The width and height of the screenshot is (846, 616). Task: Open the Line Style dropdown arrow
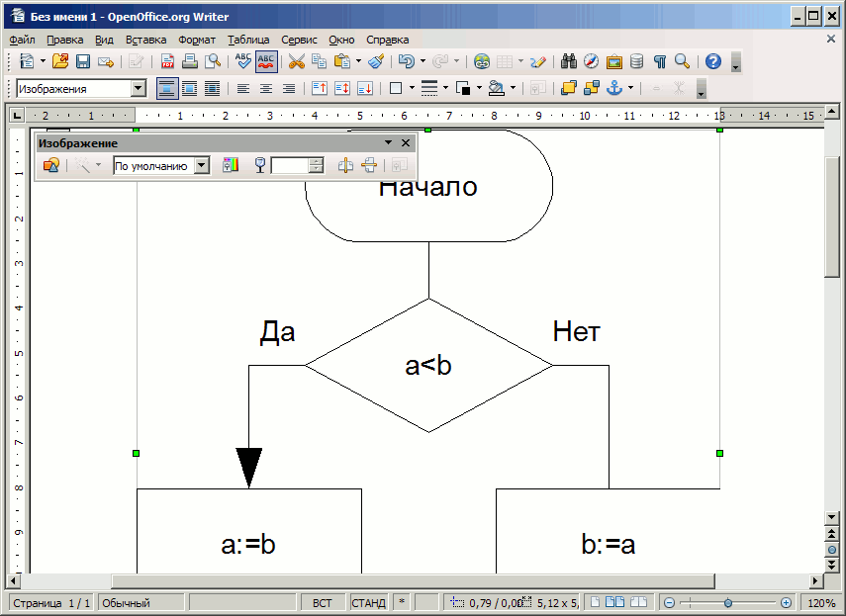(x=445, y=88)
